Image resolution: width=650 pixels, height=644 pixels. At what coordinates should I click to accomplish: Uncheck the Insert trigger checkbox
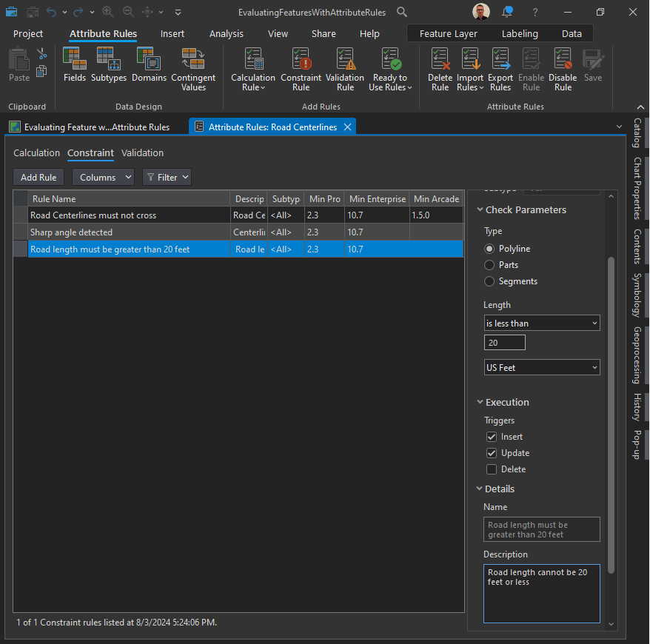[x=492, y=437]
